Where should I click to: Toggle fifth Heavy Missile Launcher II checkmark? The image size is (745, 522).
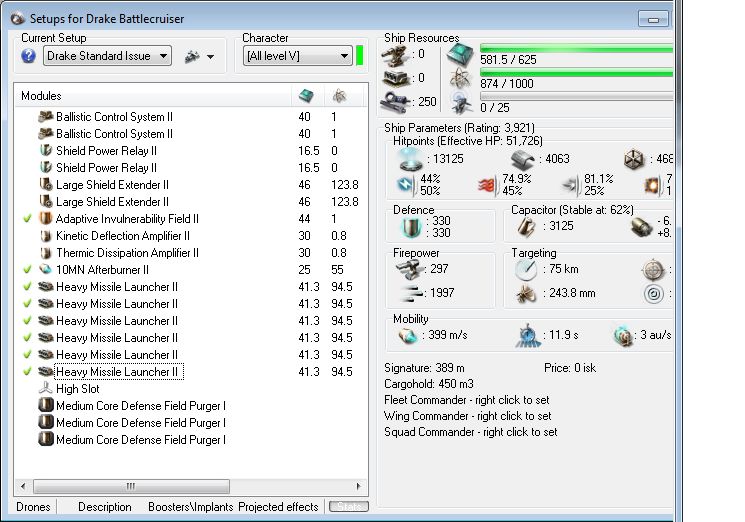click(28, 354)
